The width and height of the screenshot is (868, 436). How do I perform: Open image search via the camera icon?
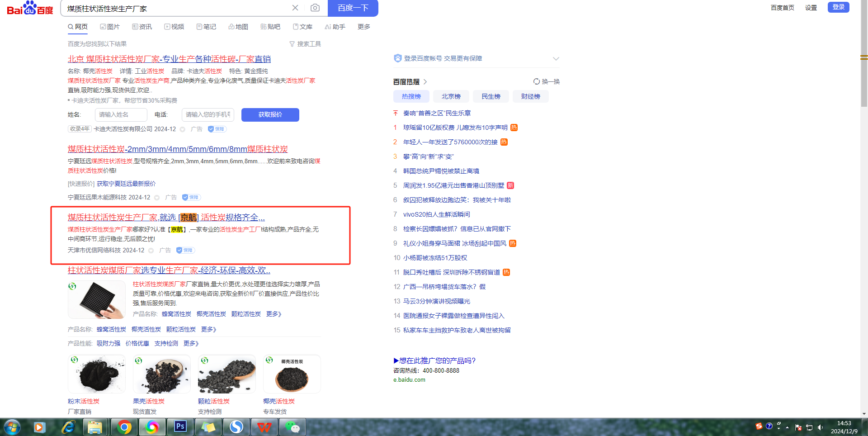point(315,8)
